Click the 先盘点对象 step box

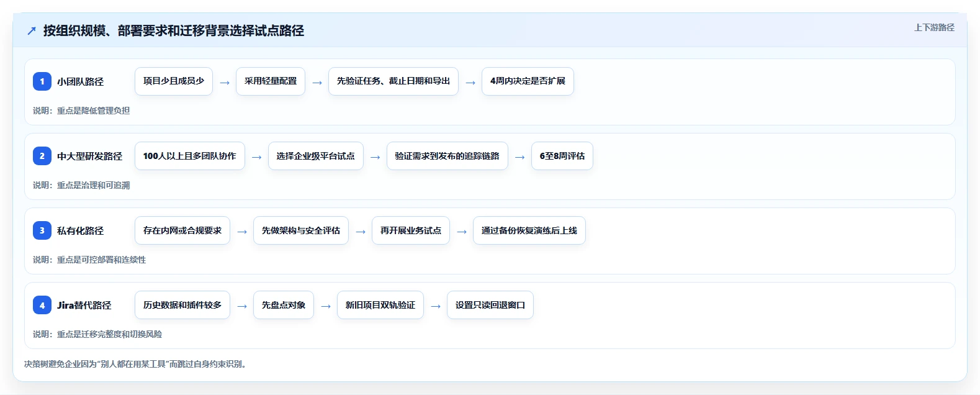(284, 305)
